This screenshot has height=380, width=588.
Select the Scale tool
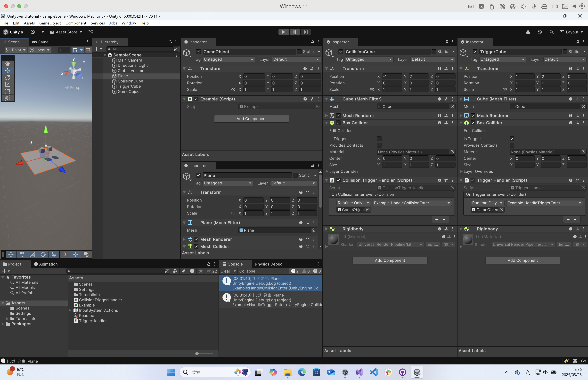click(8, 84)
